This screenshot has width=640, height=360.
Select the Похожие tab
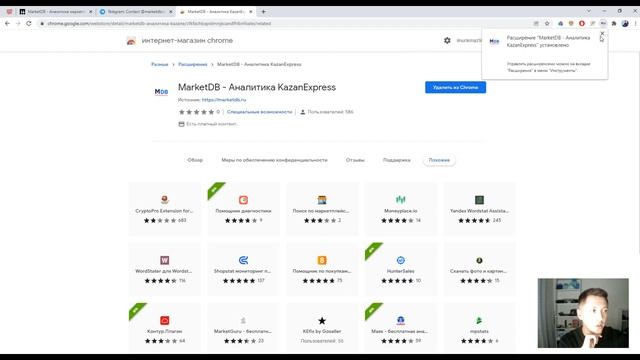pyautogui.click(x=439, y=160)
